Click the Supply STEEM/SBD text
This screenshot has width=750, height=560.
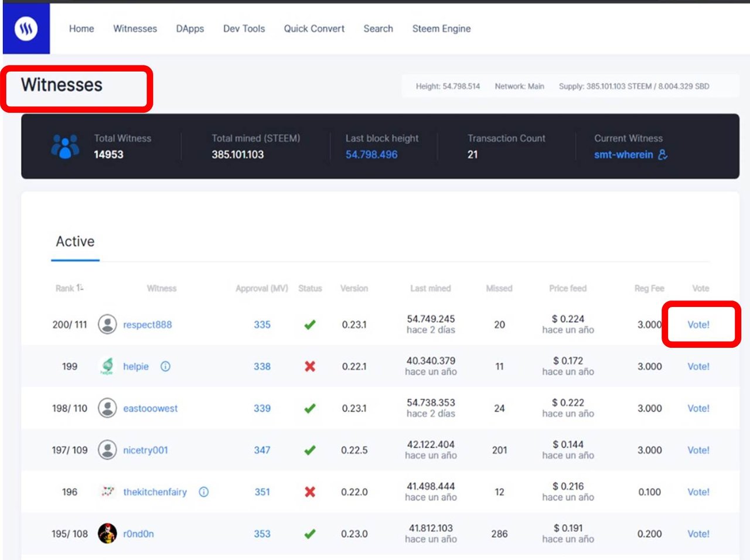coord(634,86)
